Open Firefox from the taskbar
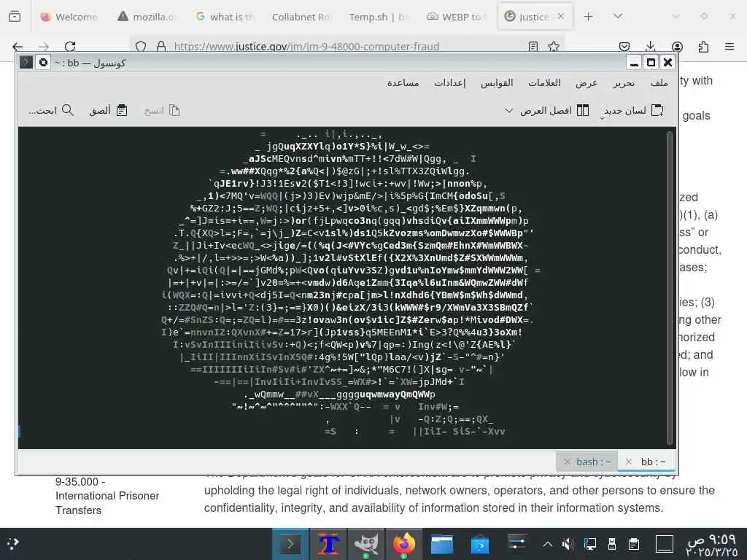This screenshot has height=560, width=747. coord(404,544)
